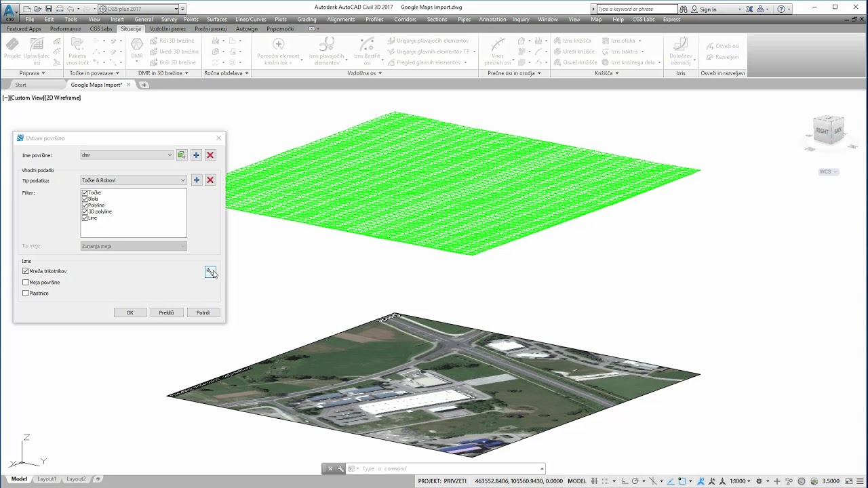The height and width of the screenshot is (488, 868).
Task: Click the blue plus beside Tip podatka
Action: click(x=196, y=180)
